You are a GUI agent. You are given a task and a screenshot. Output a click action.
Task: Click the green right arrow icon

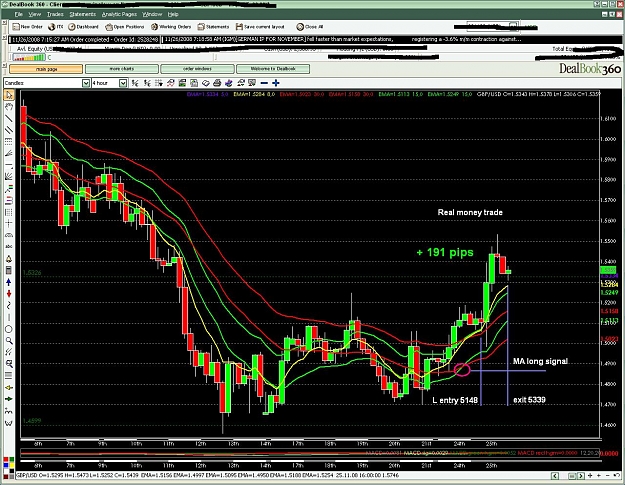pyautogui.click(x=9, y=399)
